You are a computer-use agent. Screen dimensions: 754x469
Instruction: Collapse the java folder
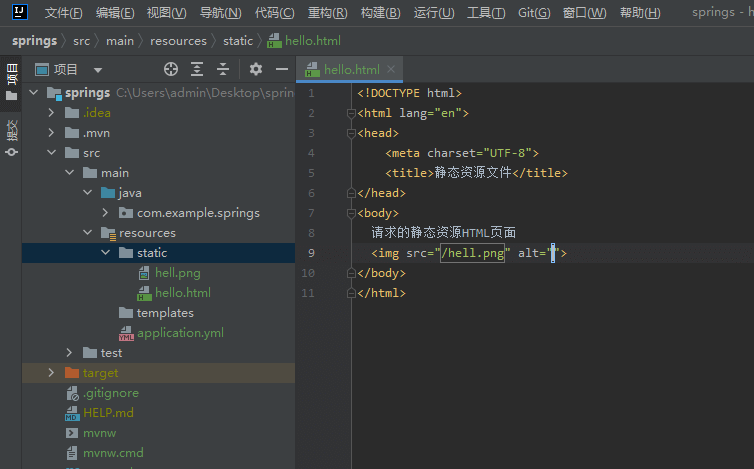(x=88, y=192)
